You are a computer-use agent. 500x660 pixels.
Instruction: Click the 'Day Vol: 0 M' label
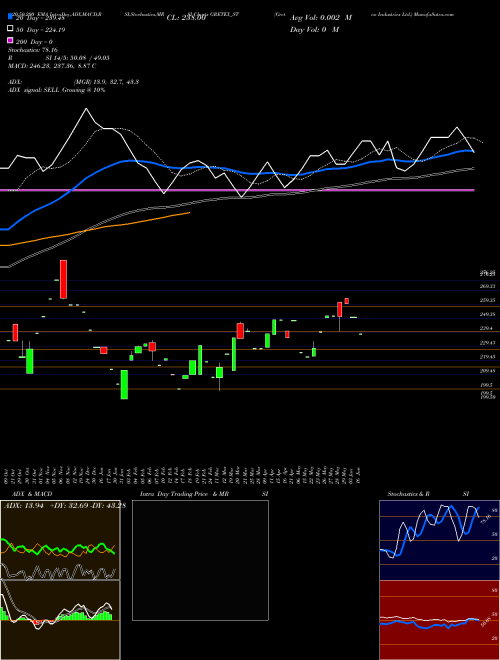(x=314, y=29)
